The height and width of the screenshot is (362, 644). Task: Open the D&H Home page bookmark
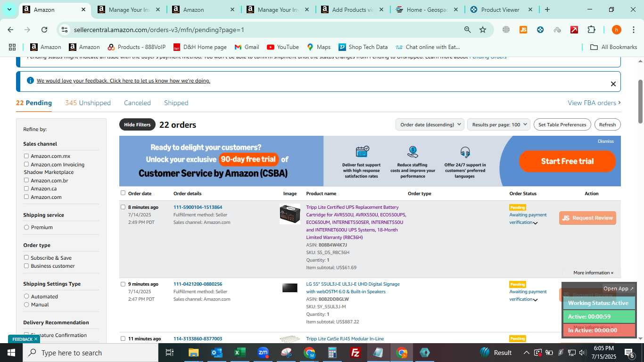coord(200,47)
